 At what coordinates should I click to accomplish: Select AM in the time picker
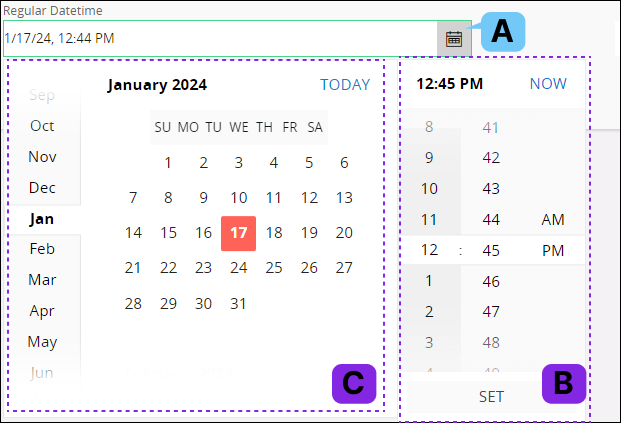coord(553,219)
